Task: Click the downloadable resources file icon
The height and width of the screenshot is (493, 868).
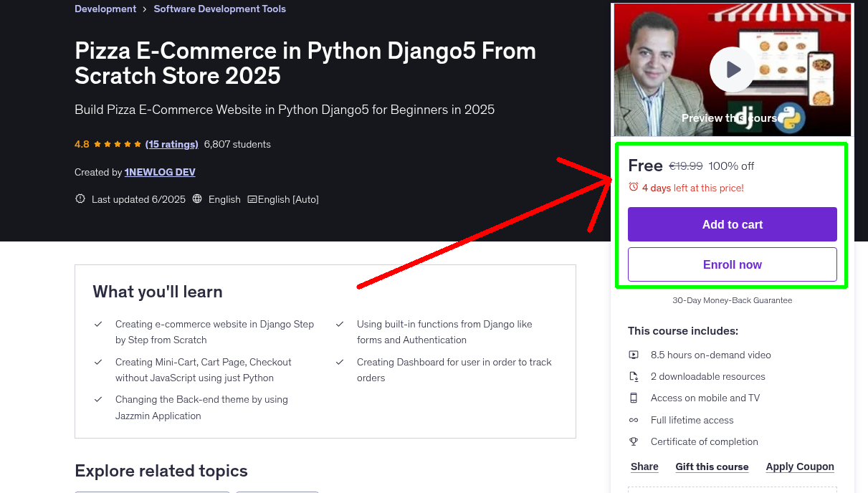Action: (634, 376)
